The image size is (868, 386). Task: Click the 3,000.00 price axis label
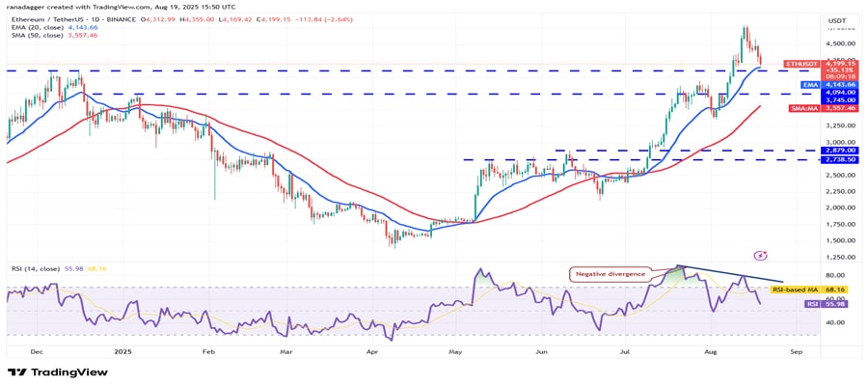pos(841,142)
